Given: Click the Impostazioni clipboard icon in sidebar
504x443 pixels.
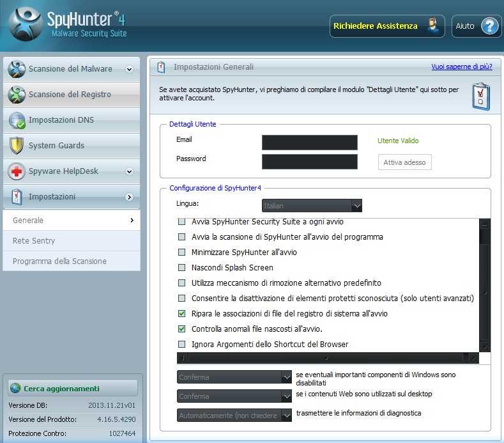Looking at the screenshot, I should (17, 197).
